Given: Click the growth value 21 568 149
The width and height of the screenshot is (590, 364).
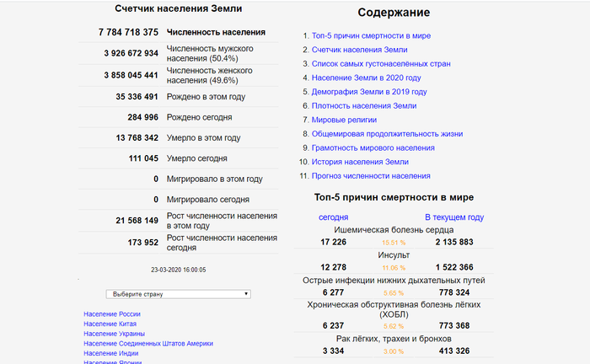Looking at the screenshot, I should click(137, 221).
